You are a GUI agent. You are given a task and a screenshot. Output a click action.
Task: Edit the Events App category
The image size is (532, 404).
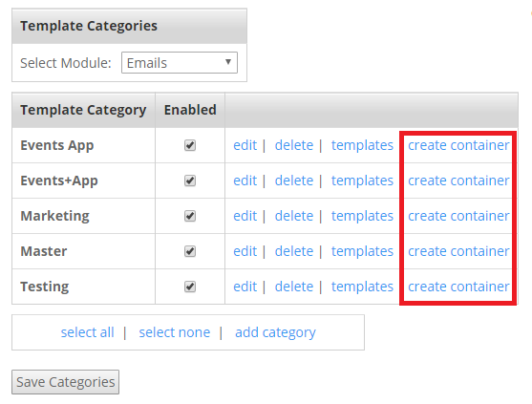point(245,145)
